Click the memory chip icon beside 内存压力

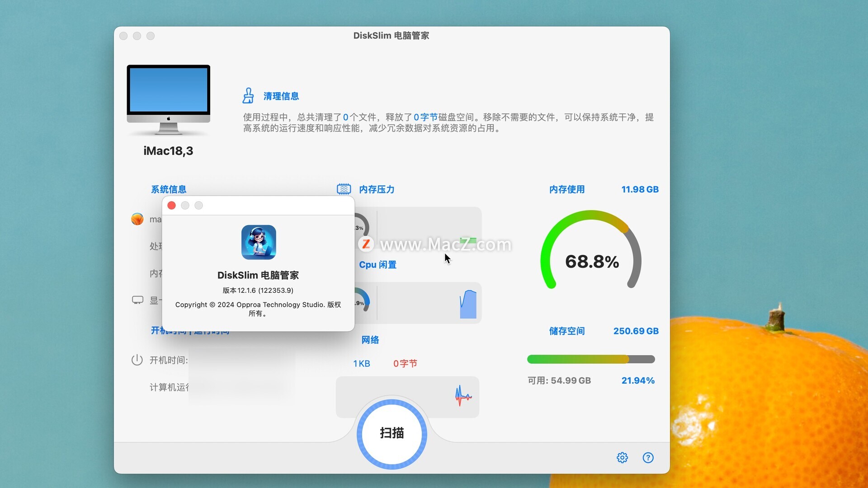coord(344,189)
